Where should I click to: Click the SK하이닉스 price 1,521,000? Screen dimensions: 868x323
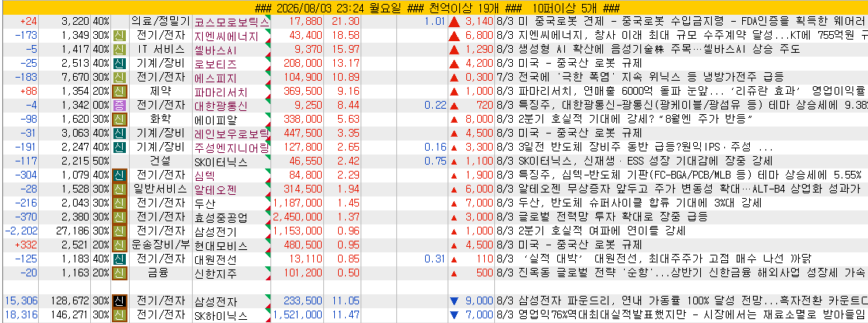point(298,315)
